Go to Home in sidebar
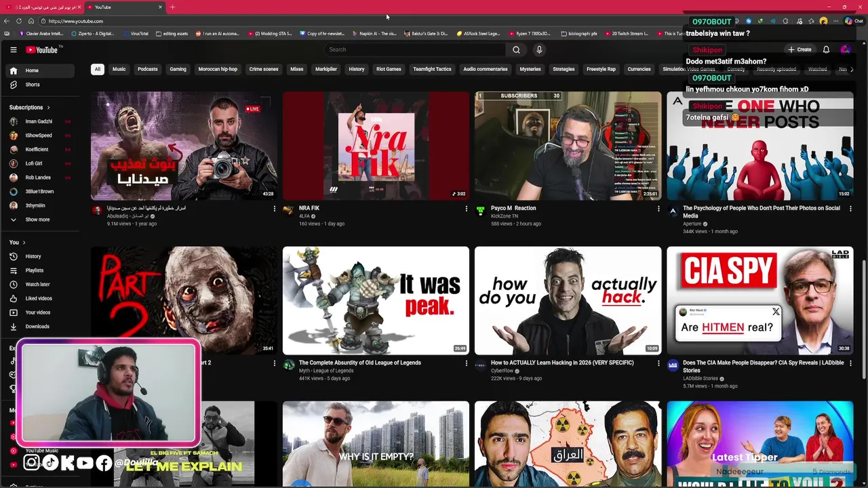This screenshot has height=488, width=868. [41, 70]
